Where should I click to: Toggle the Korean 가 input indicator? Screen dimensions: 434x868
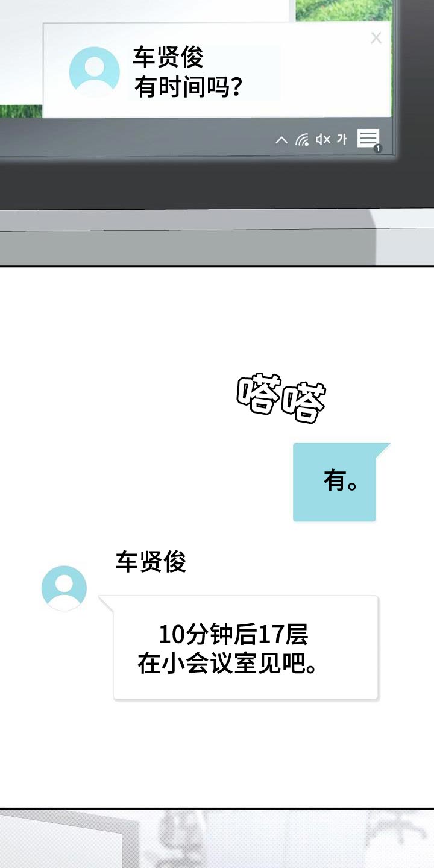[x=342, y=139]
